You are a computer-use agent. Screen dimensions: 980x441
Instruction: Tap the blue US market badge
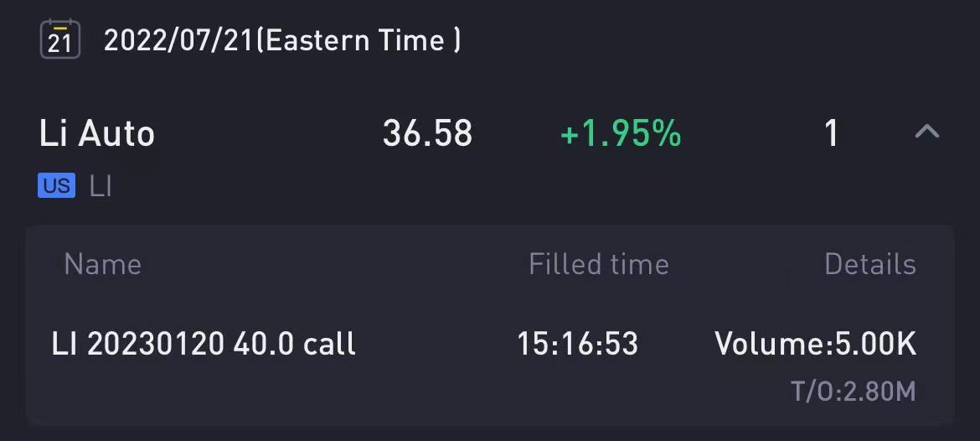56,186
